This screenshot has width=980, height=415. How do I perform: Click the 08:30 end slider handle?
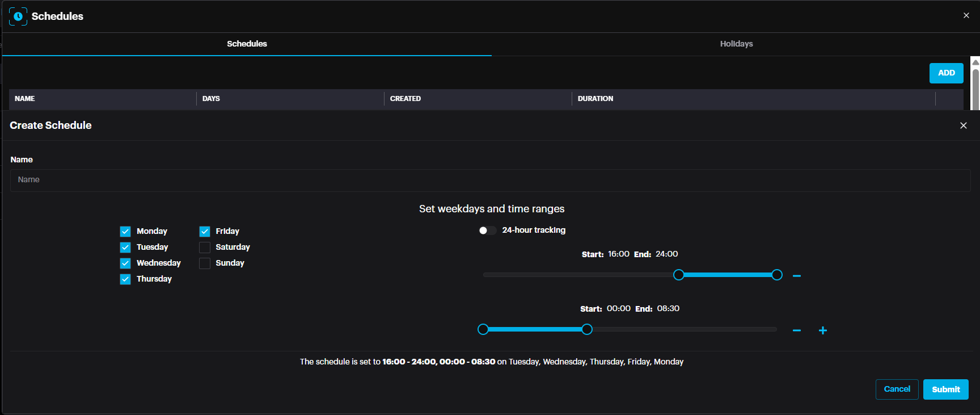[x=587, y=330]
